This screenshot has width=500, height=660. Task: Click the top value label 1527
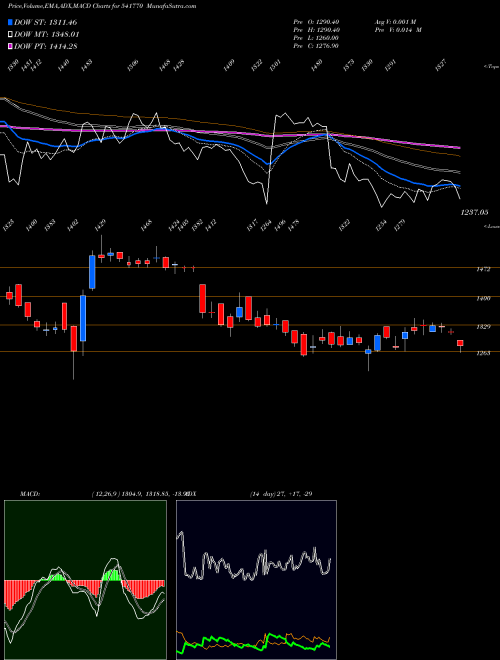click(x=441, y=65)
